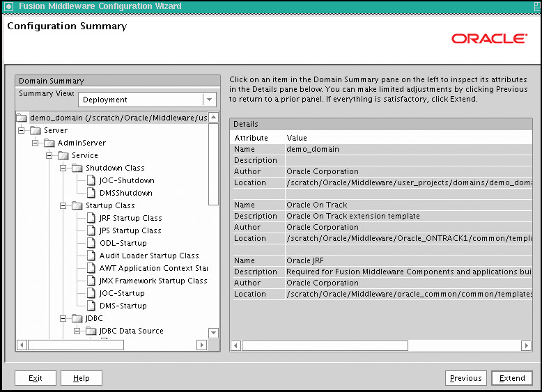Collapse the JDBC tree node

[x=63, y=318]
